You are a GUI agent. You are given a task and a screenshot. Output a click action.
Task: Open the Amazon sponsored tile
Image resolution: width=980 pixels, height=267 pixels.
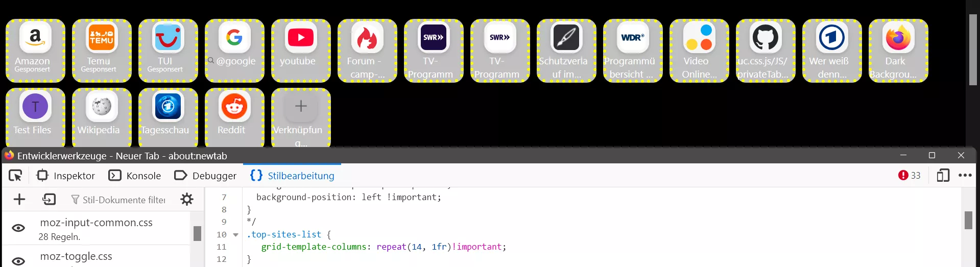[35, 51]
